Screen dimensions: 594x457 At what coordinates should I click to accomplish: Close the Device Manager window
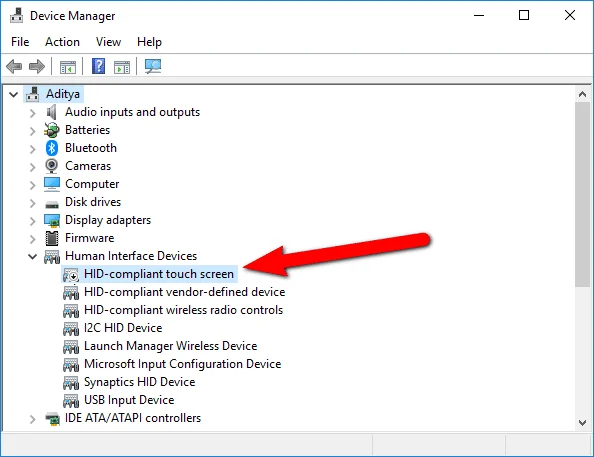click(x=570, y=16)
